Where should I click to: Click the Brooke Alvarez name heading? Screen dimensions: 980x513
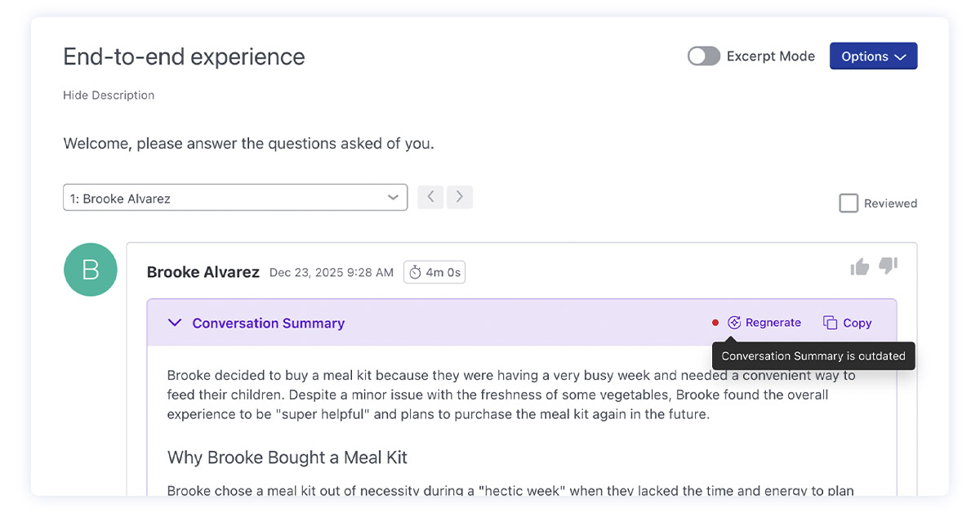[203, 272]
